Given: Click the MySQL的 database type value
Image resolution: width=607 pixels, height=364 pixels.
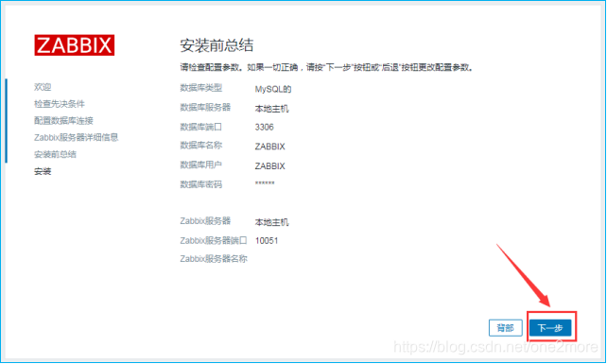Looking at the screenshot, I should tap(273, 89).
